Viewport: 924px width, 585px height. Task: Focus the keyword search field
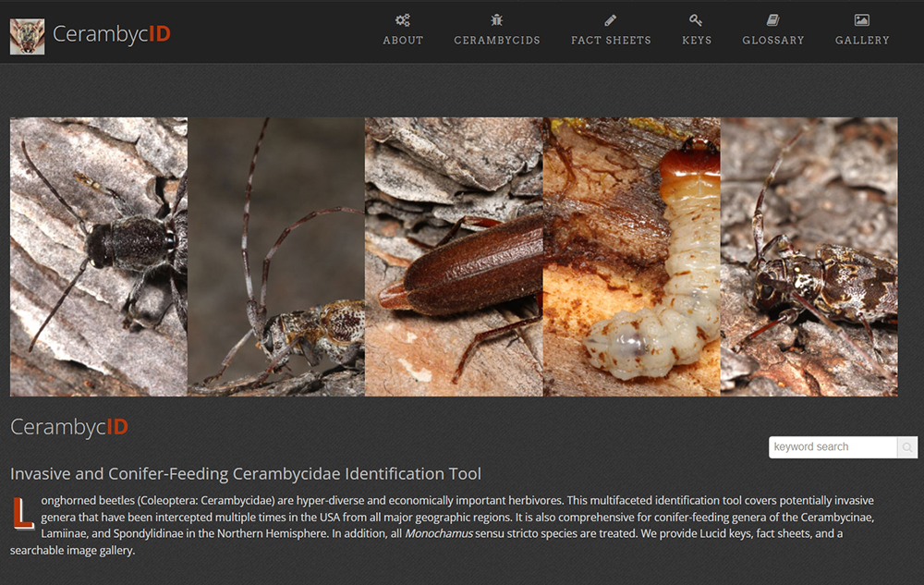[833, 447]
